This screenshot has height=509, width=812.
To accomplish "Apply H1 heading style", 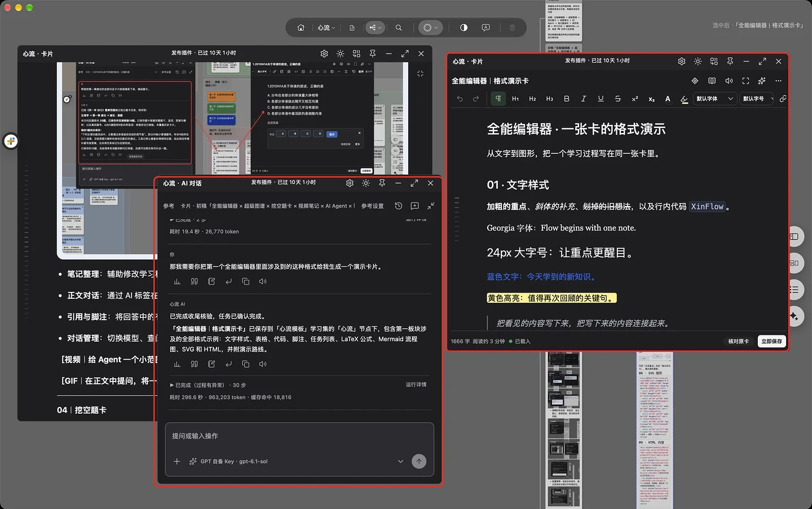I will pos(515,99).
